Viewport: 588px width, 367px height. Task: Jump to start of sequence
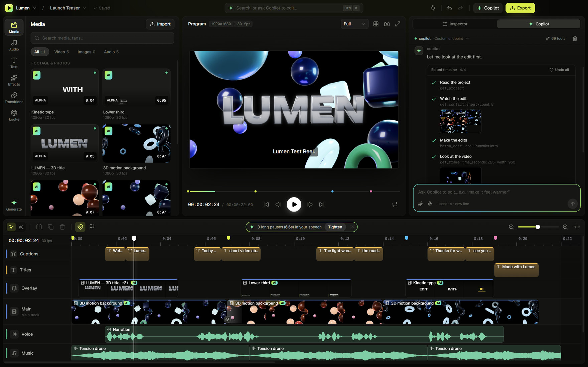(x=266, y=204)
